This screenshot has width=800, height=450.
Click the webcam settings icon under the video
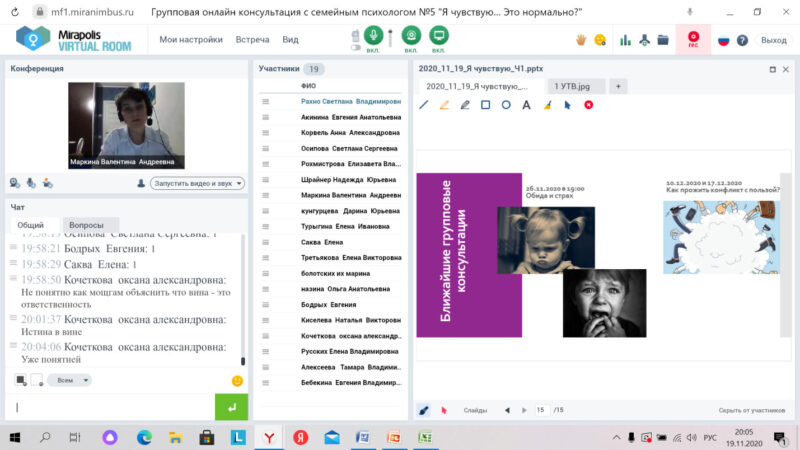tap(15, 183)
